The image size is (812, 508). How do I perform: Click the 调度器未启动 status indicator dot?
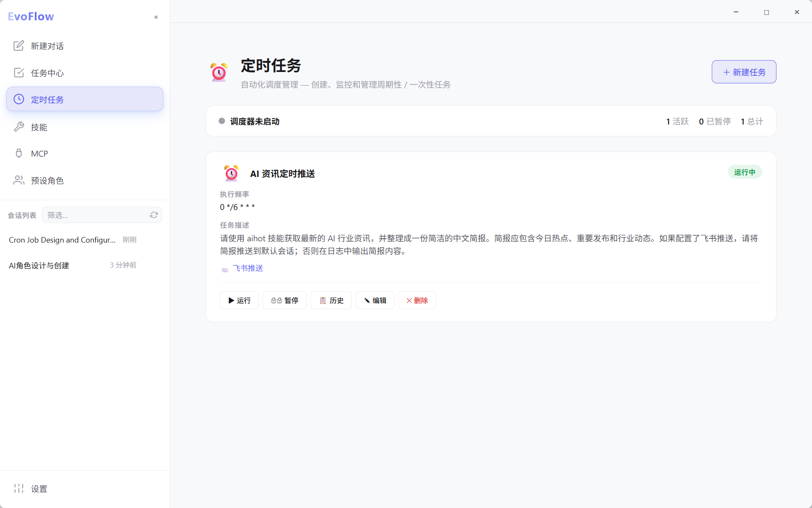point(222,121)
